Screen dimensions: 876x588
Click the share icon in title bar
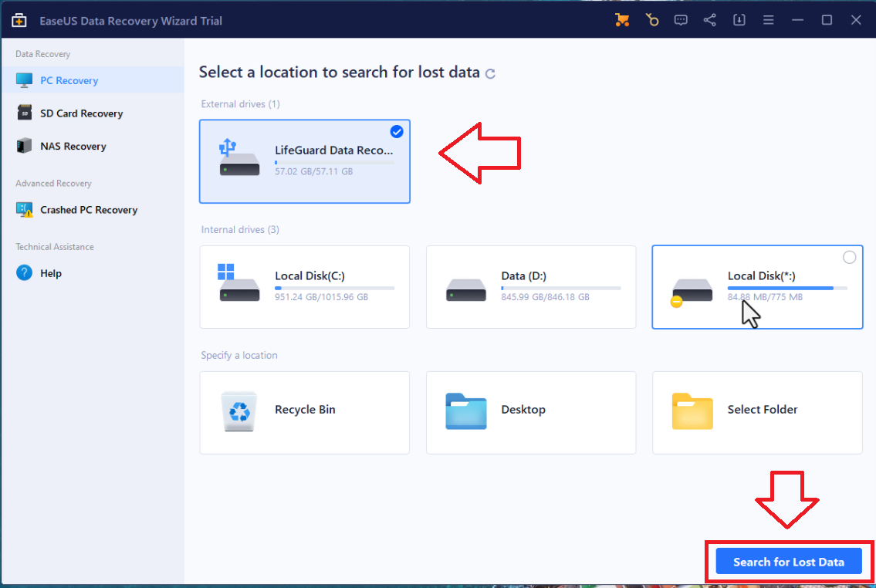710,20
